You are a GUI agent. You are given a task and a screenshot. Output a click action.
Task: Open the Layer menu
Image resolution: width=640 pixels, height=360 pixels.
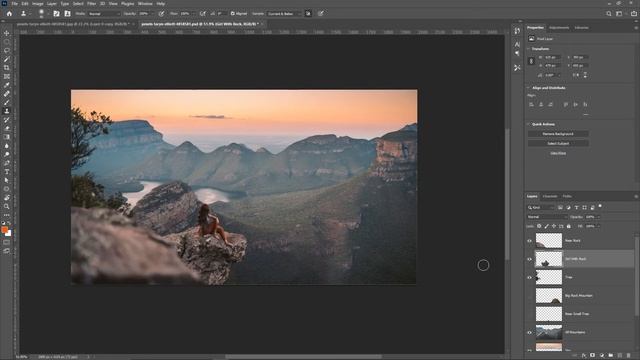click(52, 4)
